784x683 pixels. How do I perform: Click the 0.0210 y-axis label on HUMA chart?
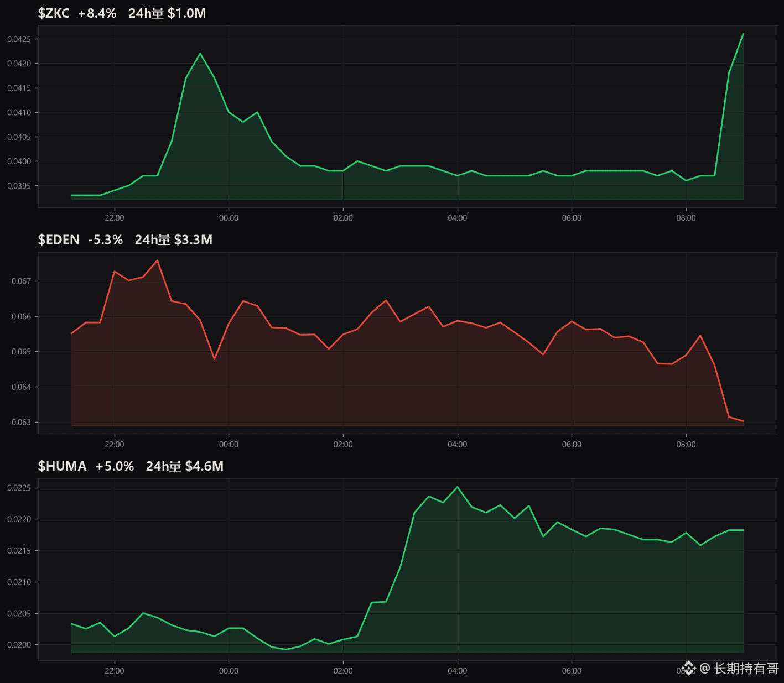click(x=19, y=582)
